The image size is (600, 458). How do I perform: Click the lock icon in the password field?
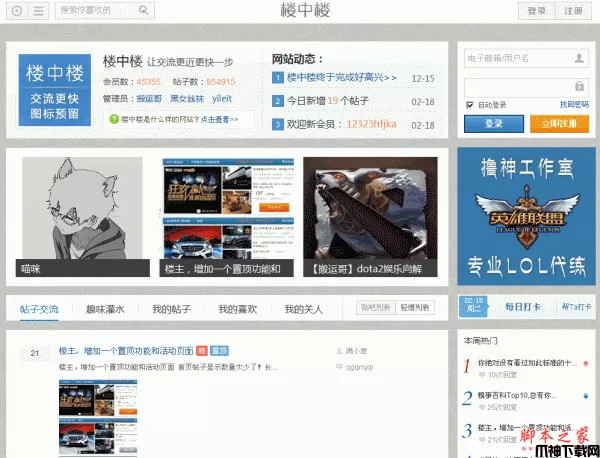click(580, 84)
